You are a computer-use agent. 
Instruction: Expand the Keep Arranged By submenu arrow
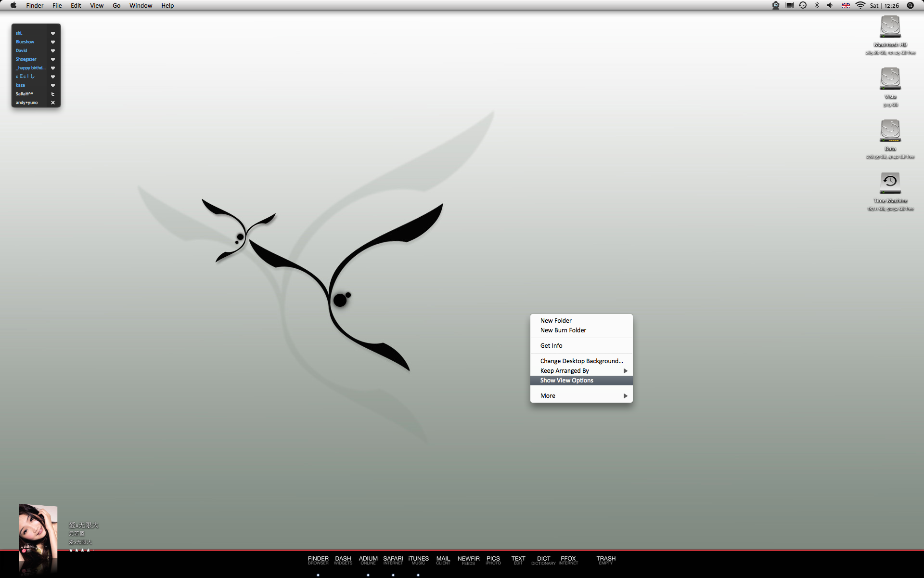[x=626, y=371]
